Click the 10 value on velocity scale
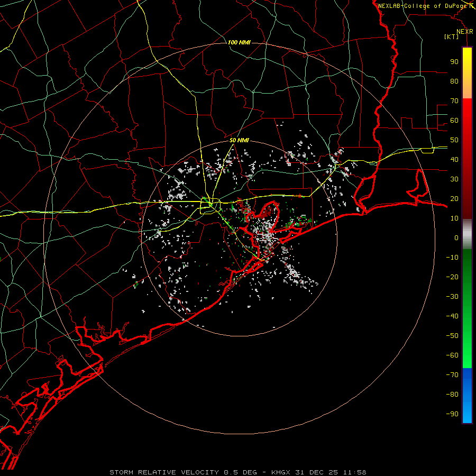The width and height of the screenshot is (476, 476). 454,218
